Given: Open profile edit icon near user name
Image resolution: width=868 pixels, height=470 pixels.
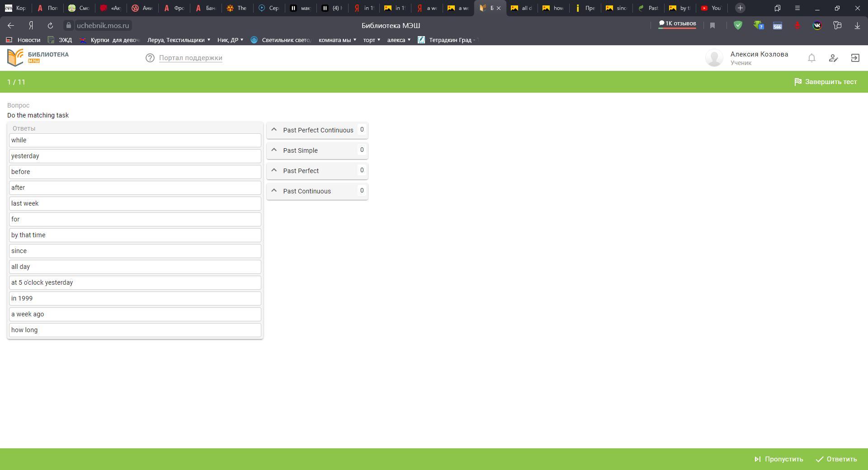Looking at the screenshot, I should coord(833,58).
